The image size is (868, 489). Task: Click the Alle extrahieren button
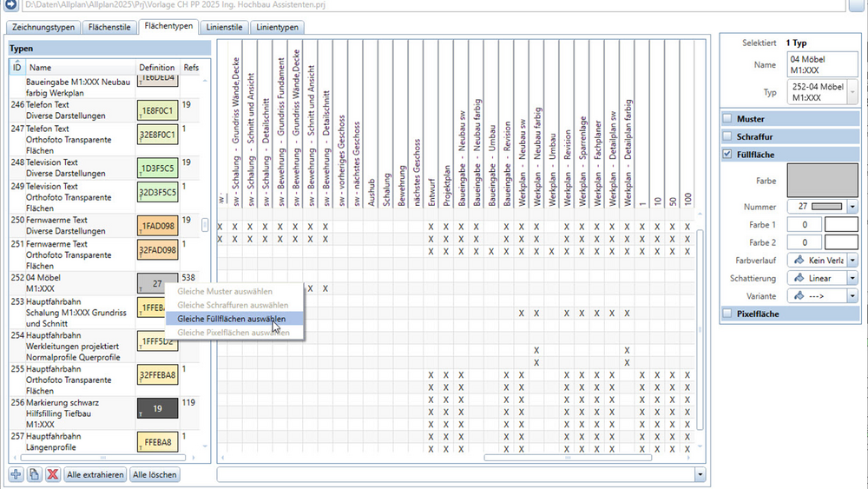click(95, 474)
